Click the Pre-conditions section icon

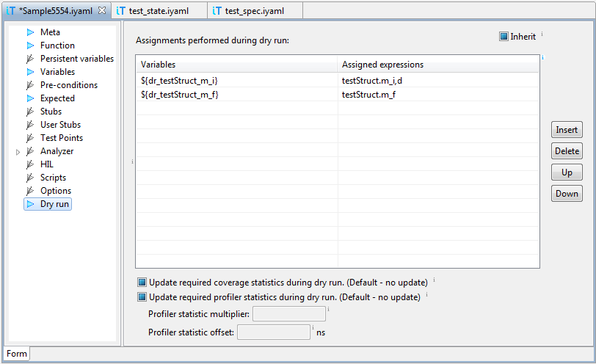tap(30, 85)
